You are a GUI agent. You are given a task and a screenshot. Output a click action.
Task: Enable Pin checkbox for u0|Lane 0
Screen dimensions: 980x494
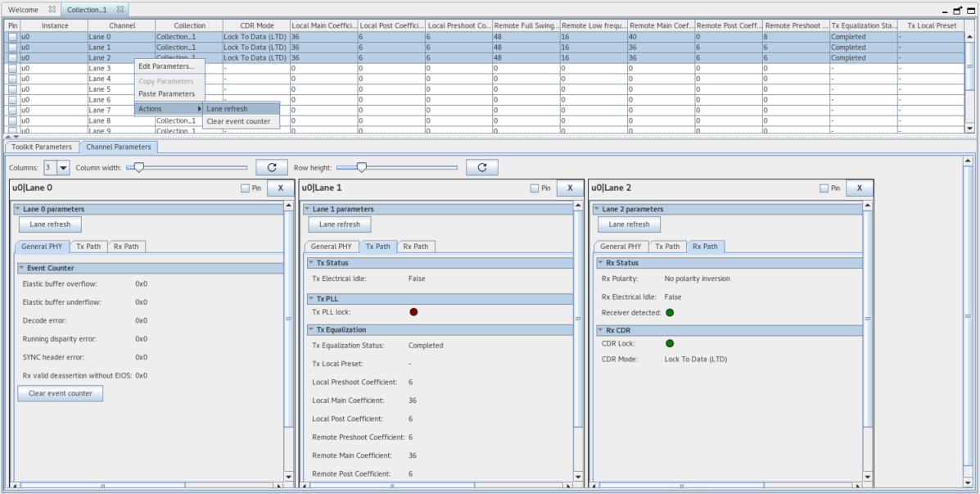pyautogui.click(x=246, y=188)
